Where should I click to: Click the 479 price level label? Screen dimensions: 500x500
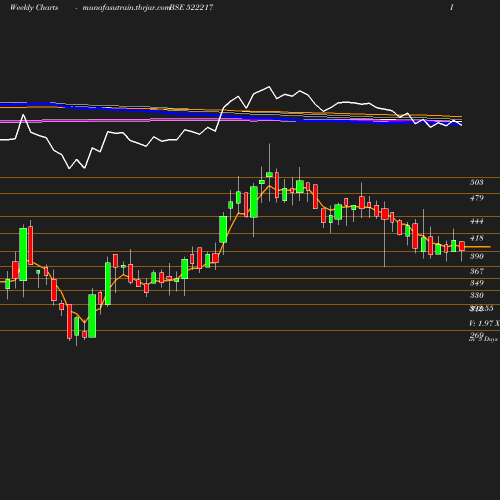click(477, 198)
